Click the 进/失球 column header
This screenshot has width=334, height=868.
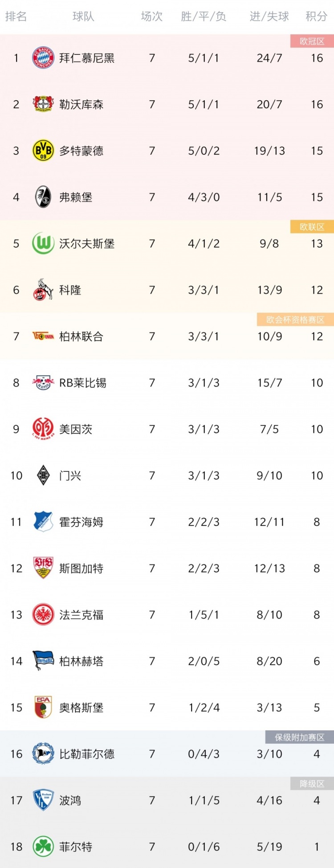click(x=269, y=16)
